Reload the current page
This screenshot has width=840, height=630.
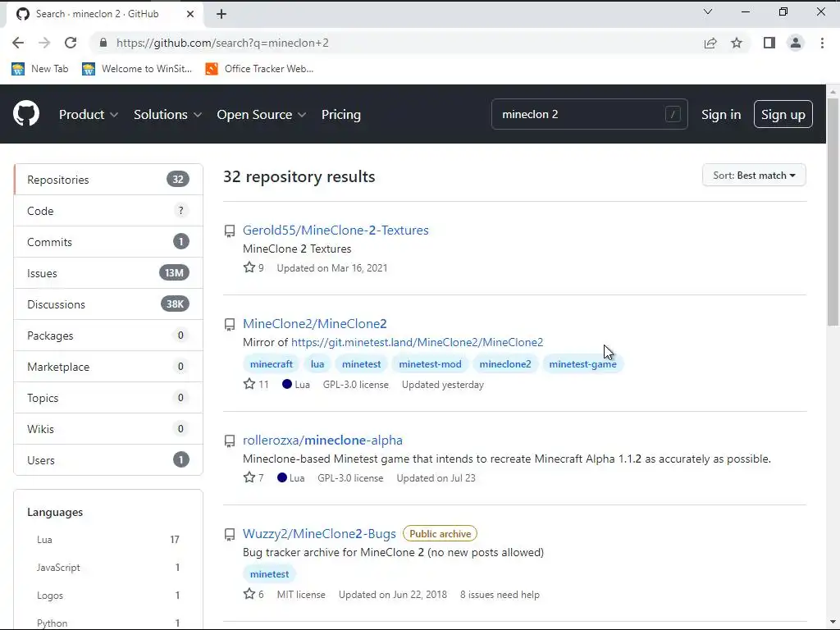pos(71,43)
